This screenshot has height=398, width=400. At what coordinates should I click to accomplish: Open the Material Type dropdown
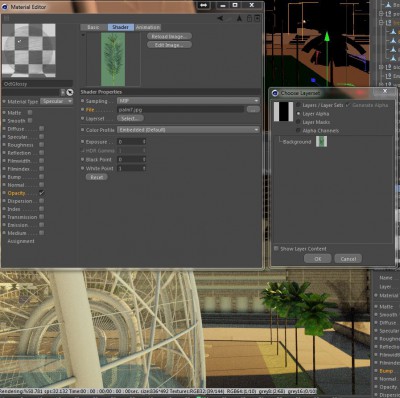pos(57,101)
